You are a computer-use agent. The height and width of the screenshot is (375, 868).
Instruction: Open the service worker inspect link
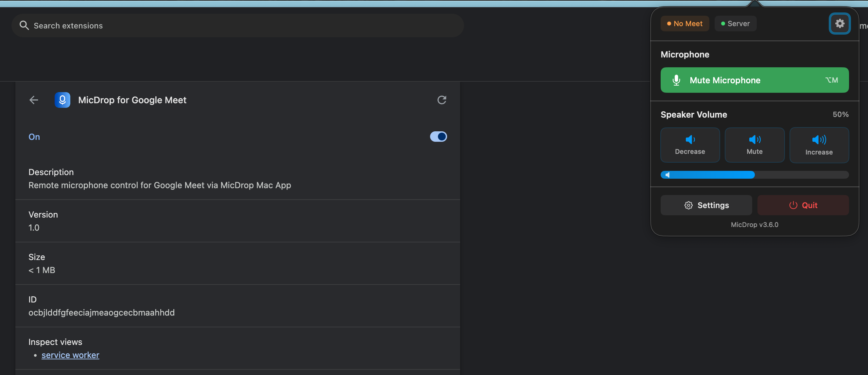coord(70,355)
